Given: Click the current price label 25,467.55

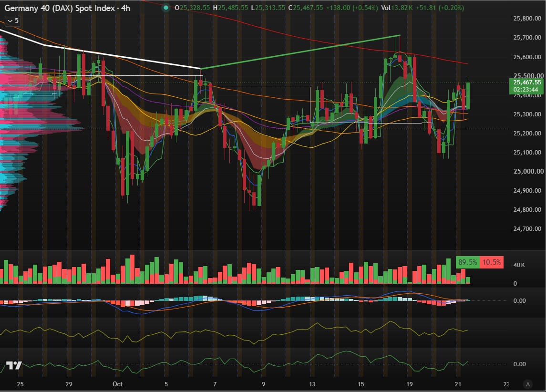Looking at the screenshot, I should (527, 83).
